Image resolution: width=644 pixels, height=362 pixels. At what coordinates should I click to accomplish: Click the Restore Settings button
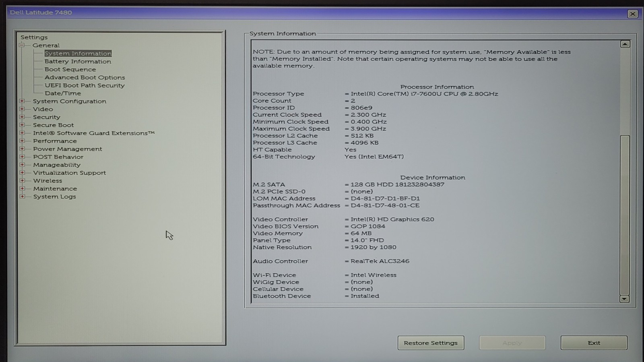click(x=431, y=343)
